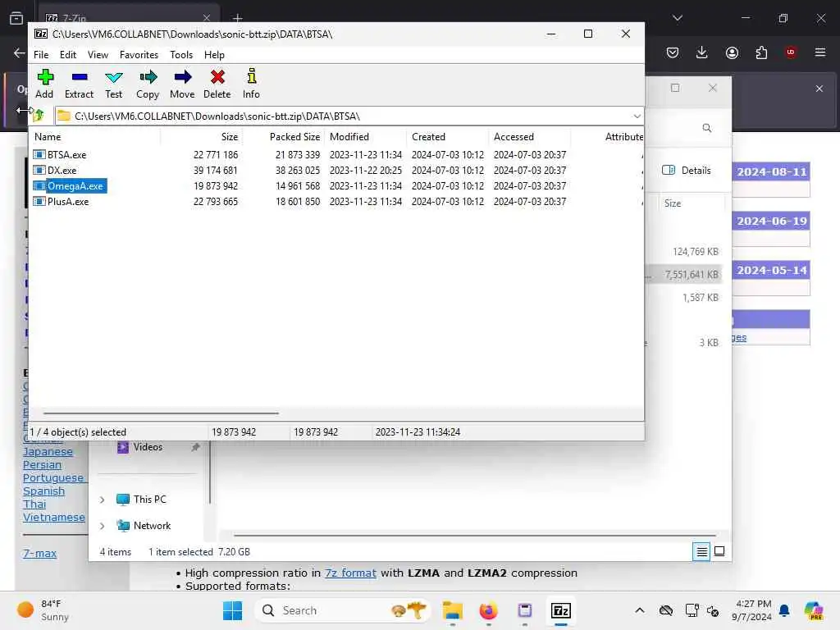Switch Explorer to large thumbnails view
This screenshot has width=840, height=630.
[719, 551]
